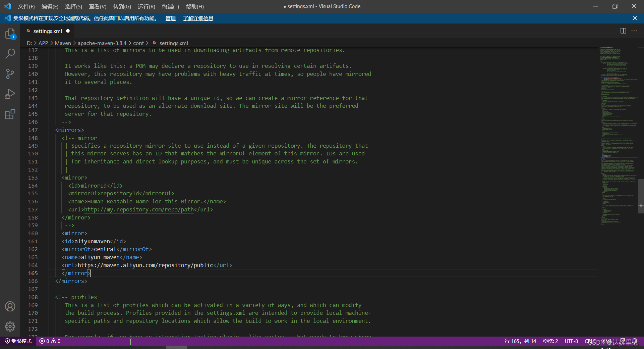The width and height of the screenshot is (644, 349).
Task: Open the Extensions view
Action: coord(10,114)
